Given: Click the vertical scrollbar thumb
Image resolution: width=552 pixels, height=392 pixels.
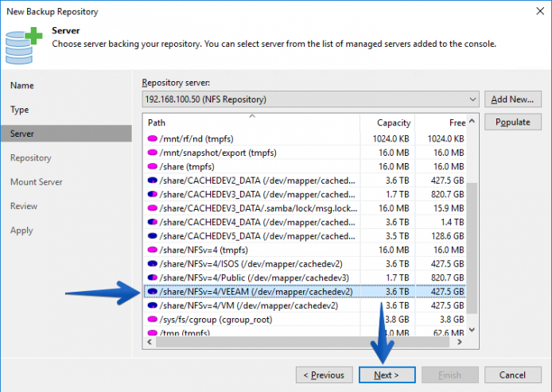Looking at the screenshot, I should pyautogui.click(x=472, y=248).
